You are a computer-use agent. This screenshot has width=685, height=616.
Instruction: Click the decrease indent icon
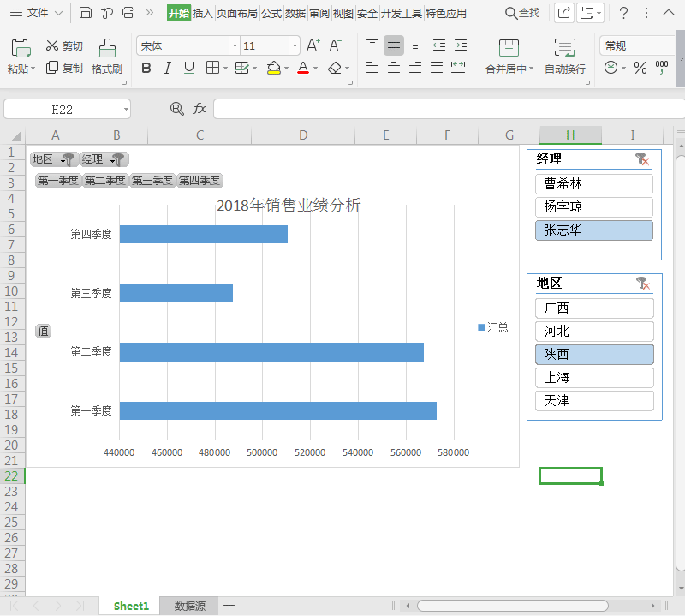tap(439, 45)
